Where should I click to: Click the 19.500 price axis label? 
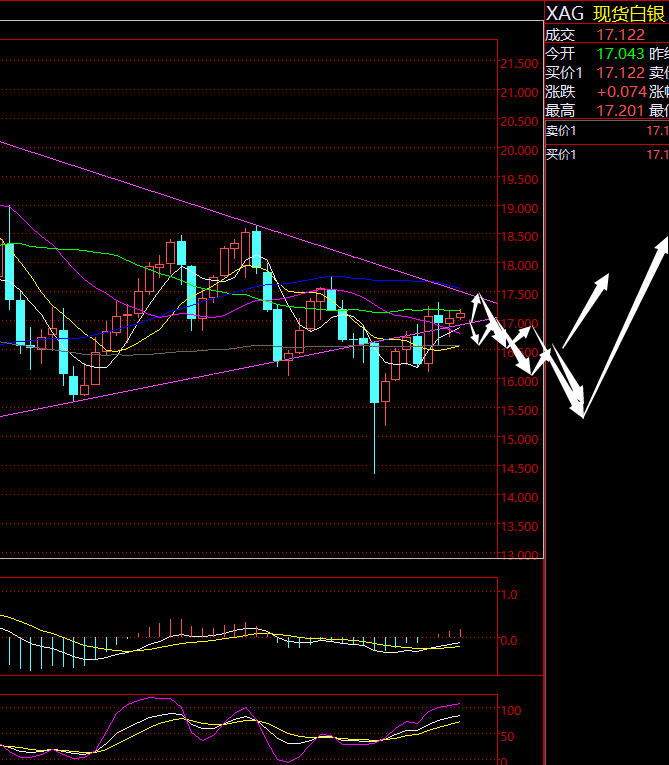tap(519, 180)
